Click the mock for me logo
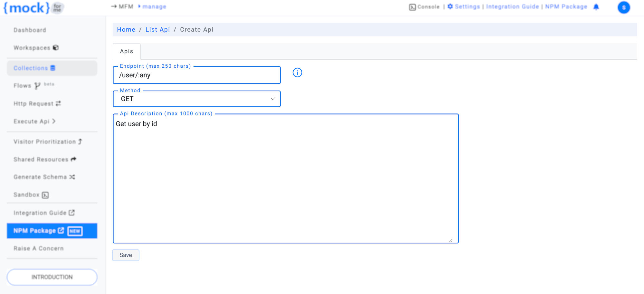 coord(33,7)
